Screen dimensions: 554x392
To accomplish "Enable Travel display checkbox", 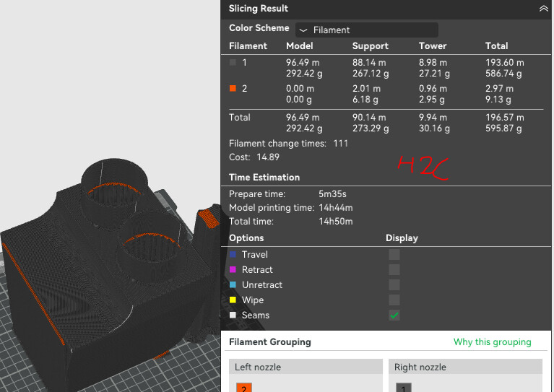I will pos(394,254).
